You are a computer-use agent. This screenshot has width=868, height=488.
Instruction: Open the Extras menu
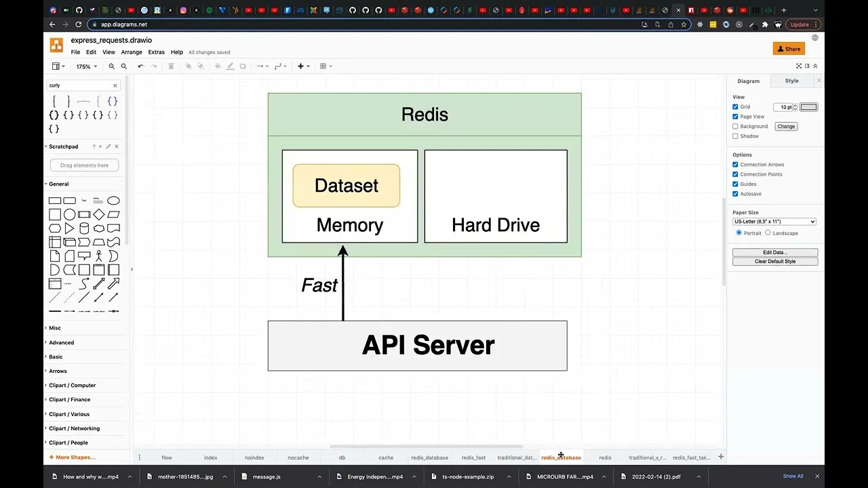155,52
